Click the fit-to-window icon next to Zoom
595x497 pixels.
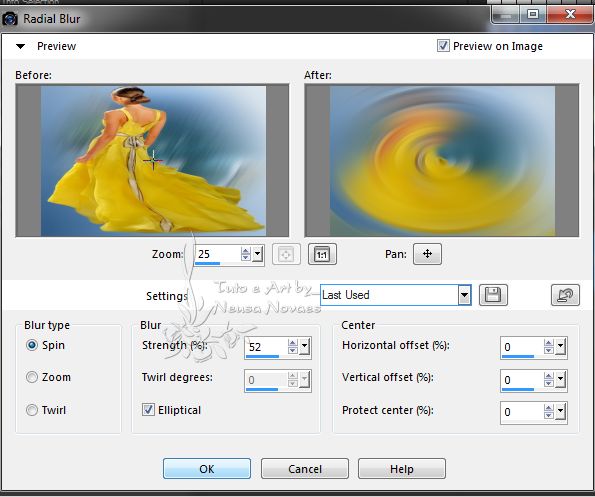[x=286, y=254]
